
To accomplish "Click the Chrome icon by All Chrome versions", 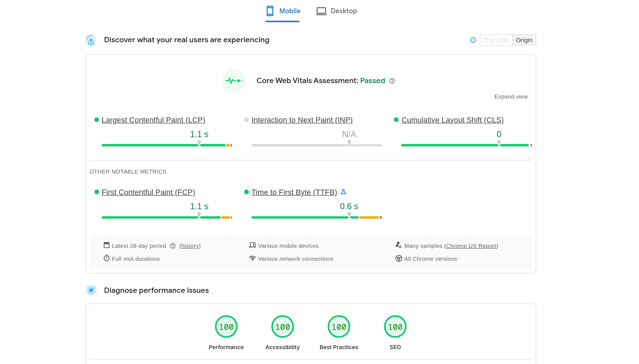I will [399, 258].
